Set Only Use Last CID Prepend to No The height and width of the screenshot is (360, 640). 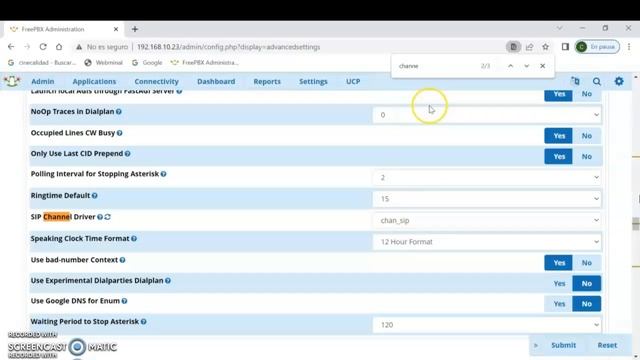pyautogui.click(x=587, y=156)
